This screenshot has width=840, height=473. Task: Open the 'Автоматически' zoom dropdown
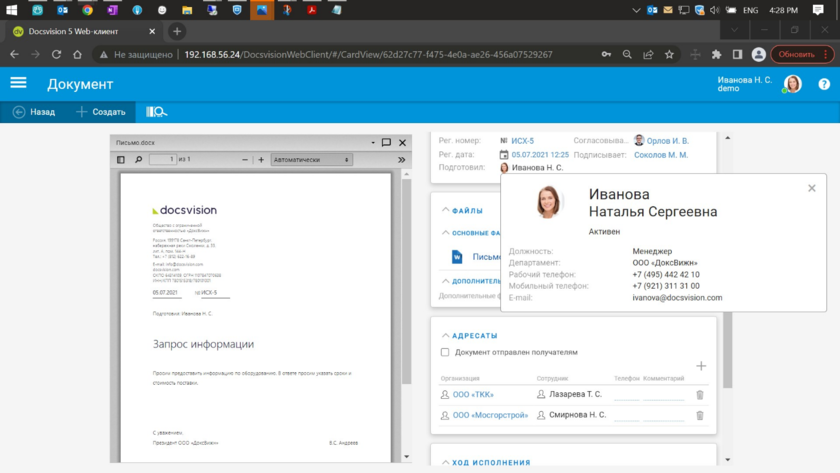pyautogui.click(x=311, y=160)
